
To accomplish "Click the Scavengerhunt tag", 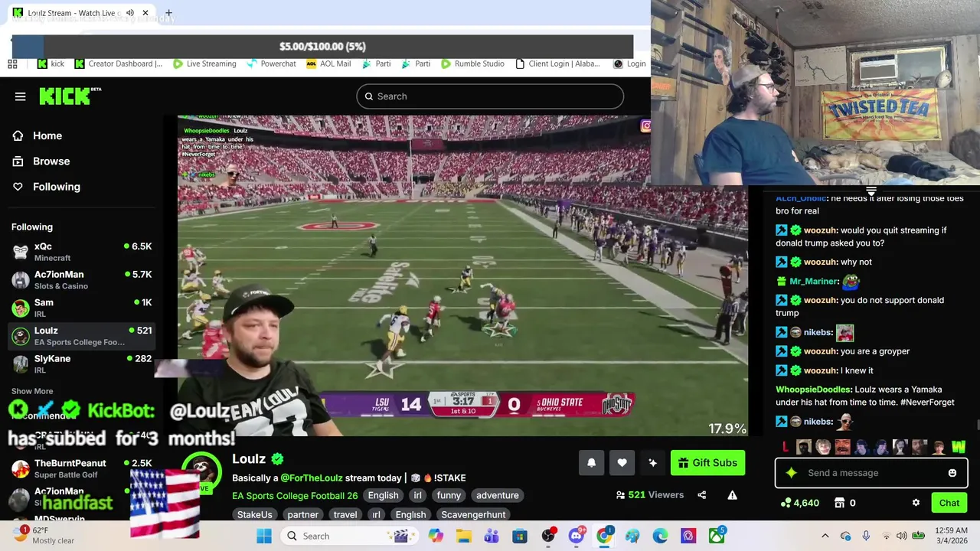I will [473, 515].
